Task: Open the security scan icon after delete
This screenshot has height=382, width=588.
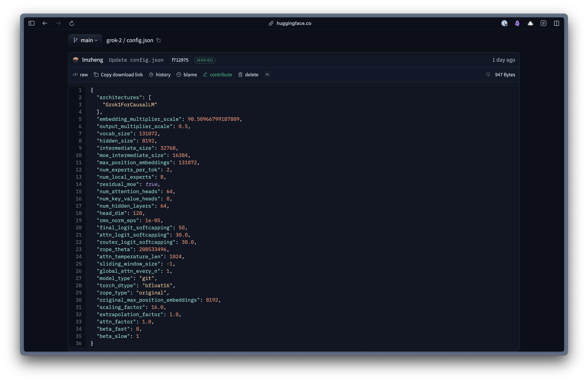Action: [267, 75]
